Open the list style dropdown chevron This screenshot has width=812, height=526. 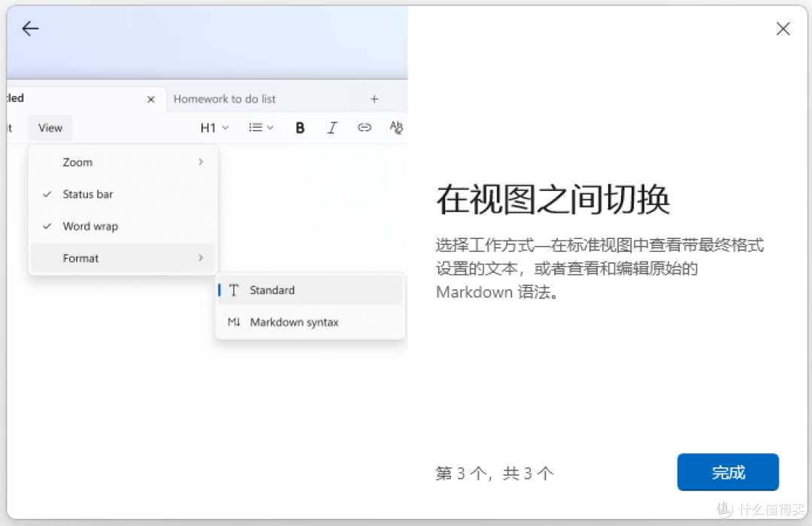point(271,127)
